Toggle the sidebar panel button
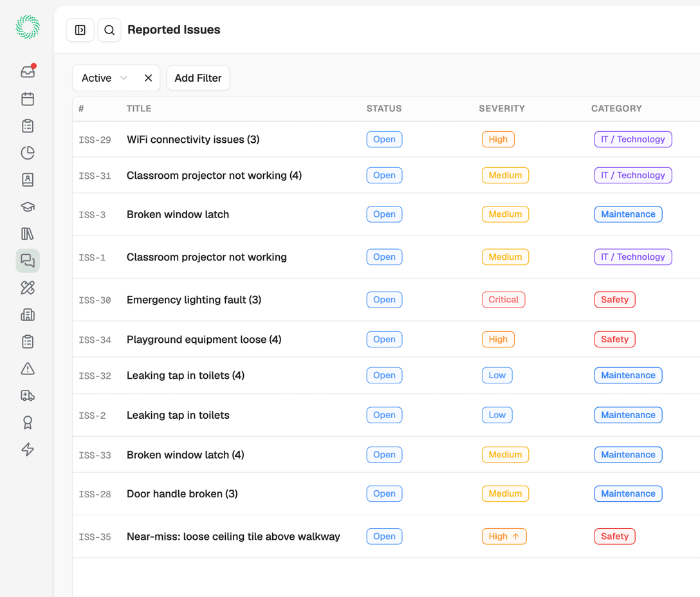700x597 pixels. pyautogui.click(x=80, y=30)
